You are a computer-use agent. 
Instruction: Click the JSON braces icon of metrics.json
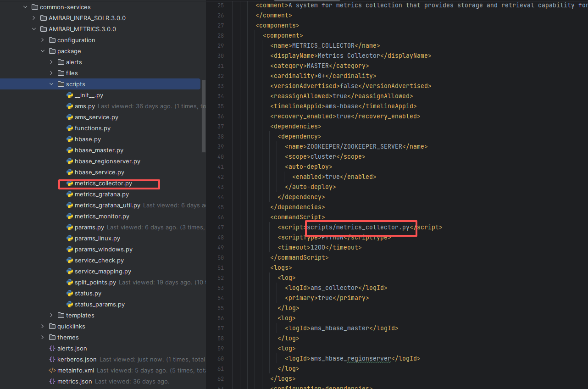(x=52, y=382)
